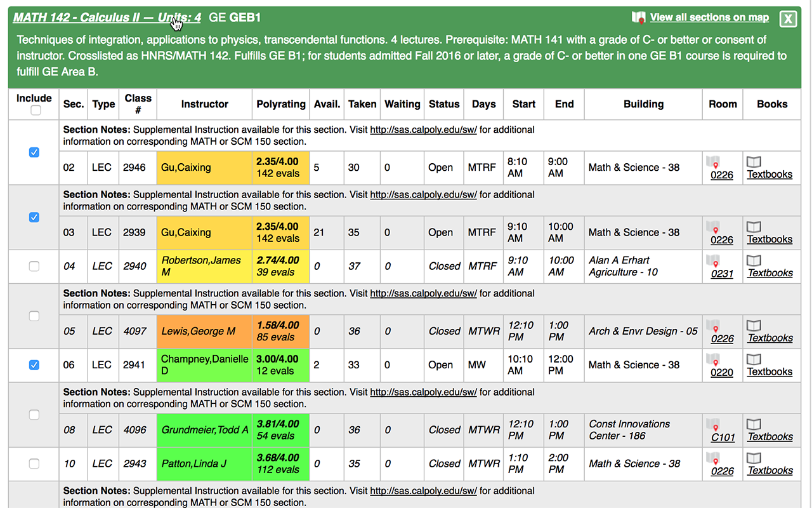This screenshot has width=812, height=508.
Task: Click Grundmeier's green 3.81/4.00 polyrating cell
Action: tap(280, 430)
